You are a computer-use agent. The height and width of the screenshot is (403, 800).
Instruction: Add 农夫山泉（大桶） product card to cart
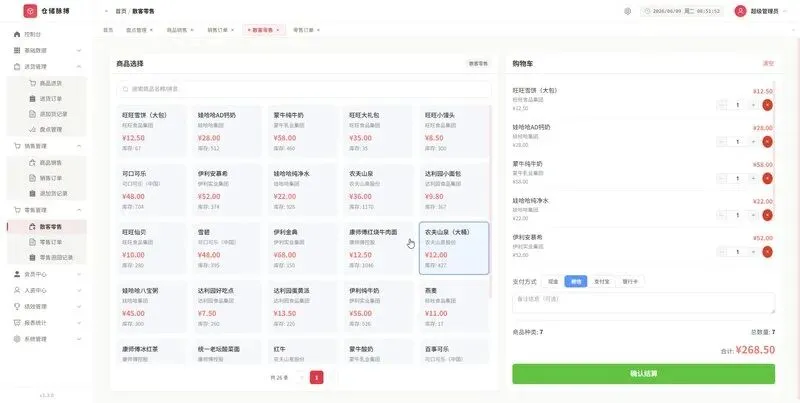tap(454, 248)
